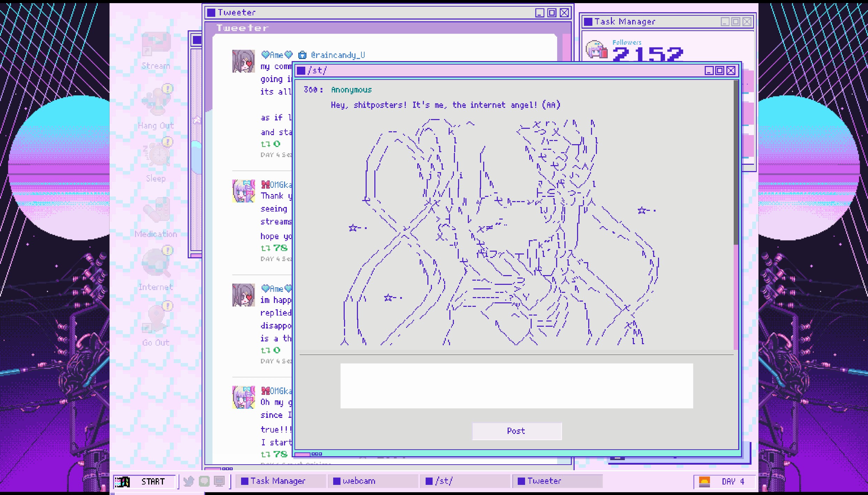868x495 pixels.
Task: Click the retweet icon showing 78
Action: coord(266,248)
